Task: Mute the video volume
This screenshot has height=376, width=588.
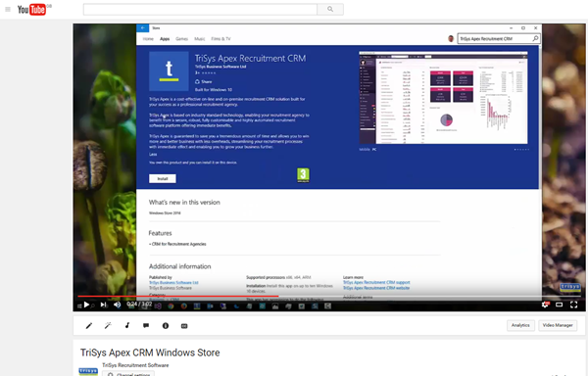Action: [118, 305]
